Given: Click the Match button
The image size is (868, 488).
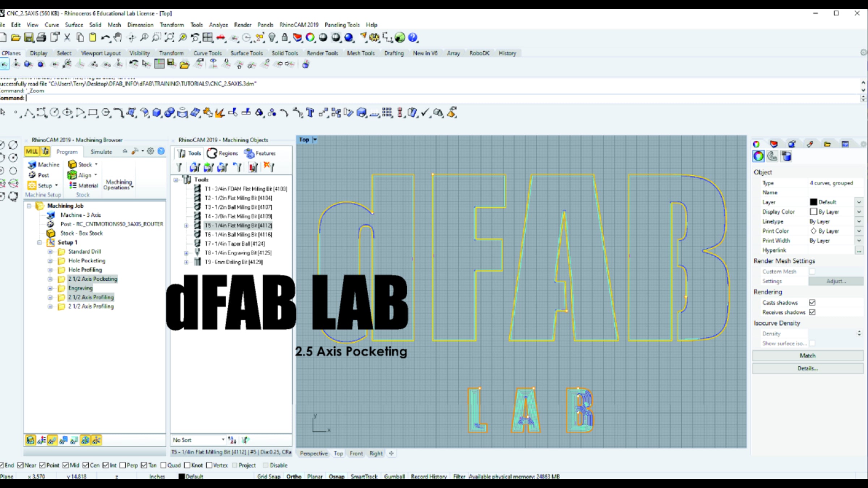Looking at the screenshot, I should pos(807,356).
